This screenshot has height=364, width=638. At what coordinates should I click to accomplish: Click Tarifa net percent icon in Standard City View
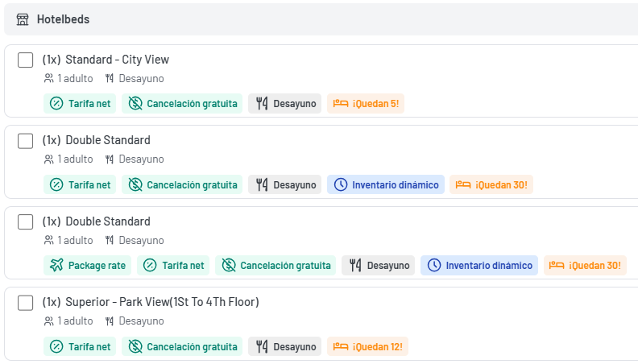[x=56, y=103]
